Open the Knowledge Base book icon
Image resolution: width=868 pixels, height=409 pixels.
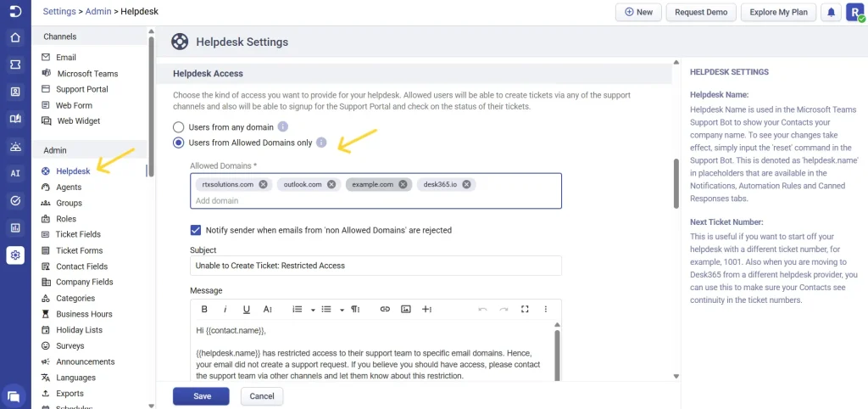pyautogui.click(x=15, y=119)
